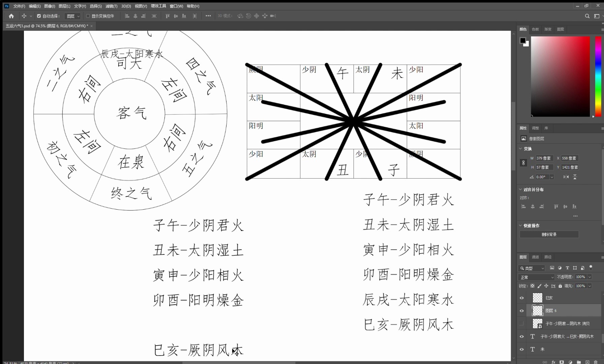The height and width of the screenshot is (364, 604).
Task: Click flip vertical icon in Properties panel
Action: point(575,177)
